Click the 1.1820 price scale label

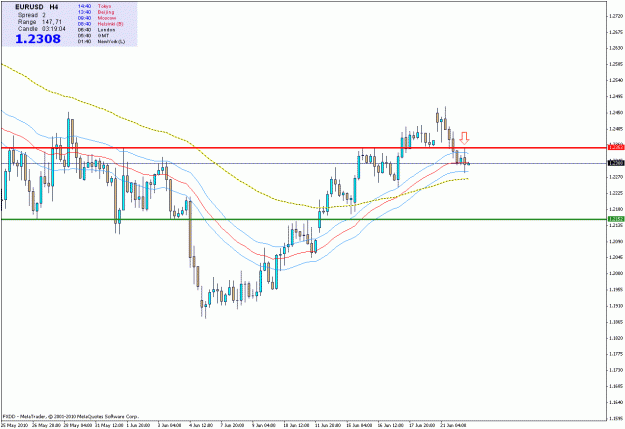click(x=616, y=338)
